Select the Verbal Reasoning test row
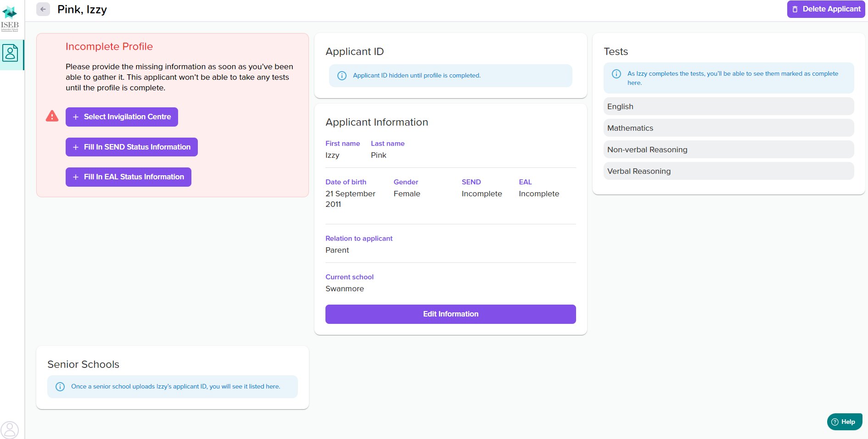Screen dimensions: 868x439 [728, 171]
